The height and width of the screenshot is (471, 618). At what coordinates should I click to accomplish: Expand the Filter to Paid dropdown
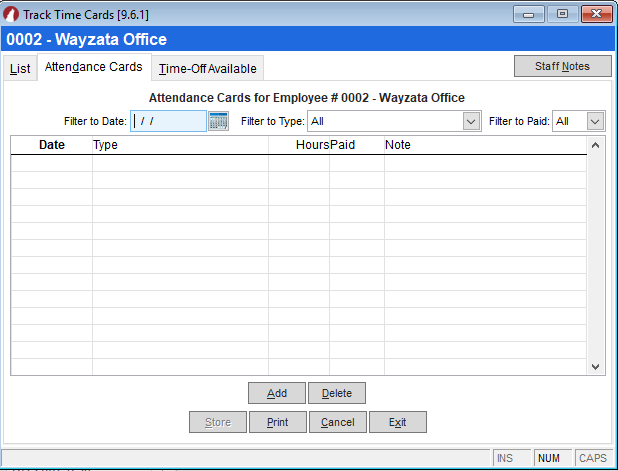pos(595,121)
